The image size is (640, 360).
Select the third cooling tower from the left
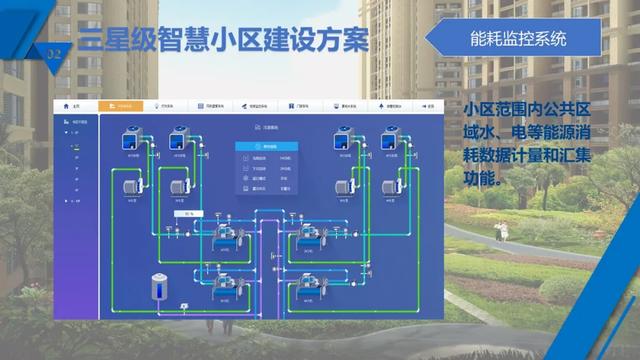click(344, 138)
